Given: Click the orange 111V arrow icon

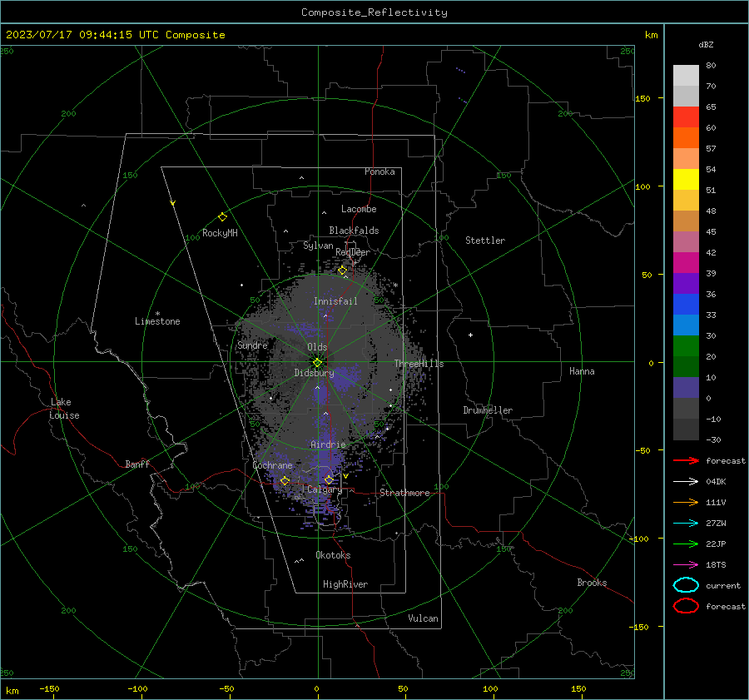Looking at the screenshot, I should point(686,502).
